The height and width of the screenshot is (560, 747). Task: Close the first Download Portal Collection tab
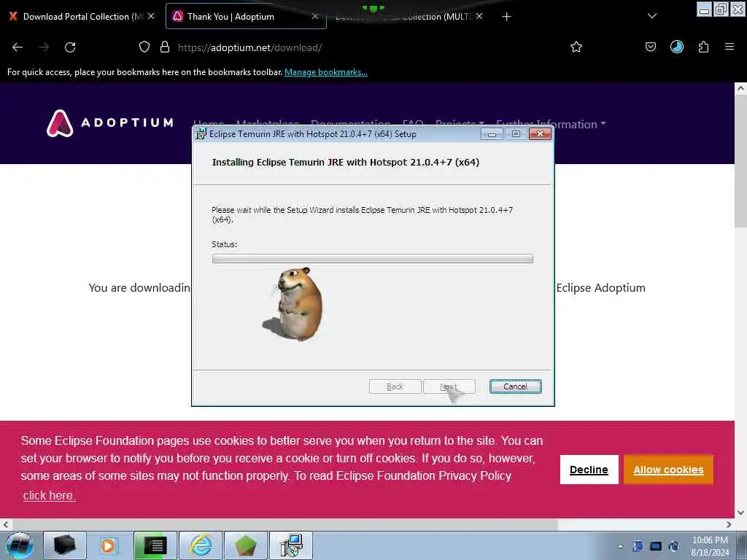click(x=151, y=16)
